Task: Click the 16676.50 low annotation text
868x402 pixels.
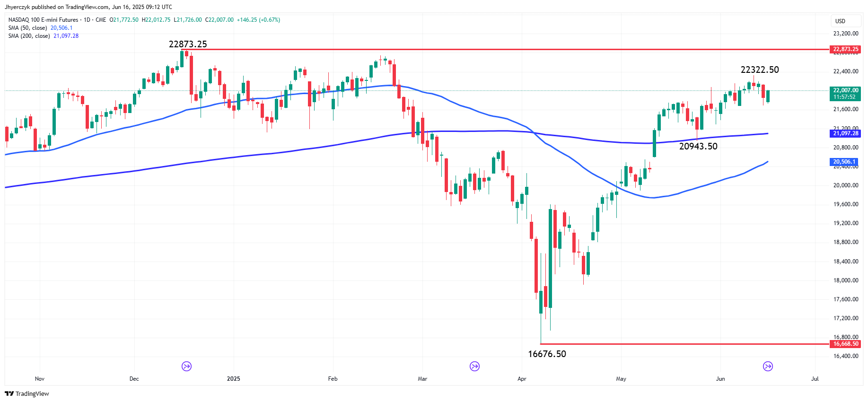Action: [x=547, y=354]
